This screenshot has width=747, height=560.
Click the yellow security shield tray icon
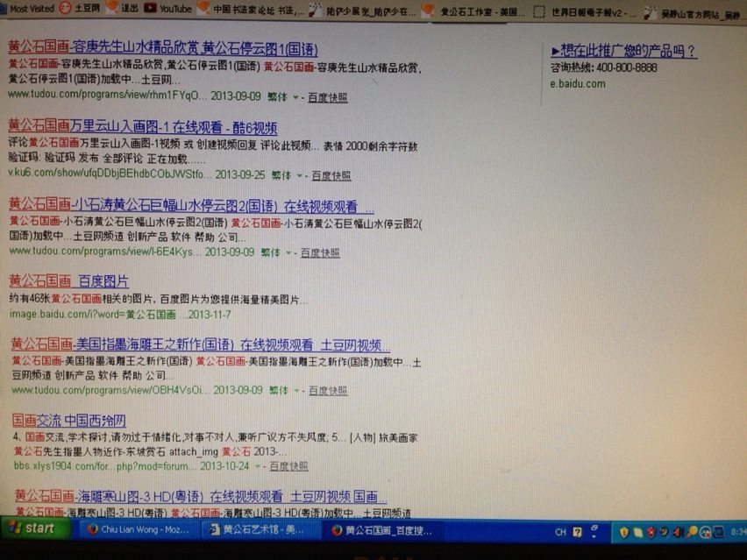click(623, 532)
